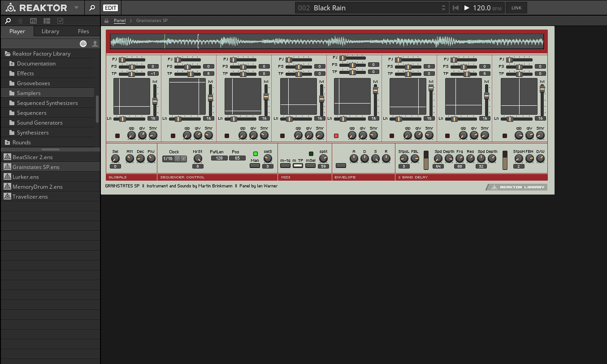Image resolution: width=607 pixels, height=364 pixels.
Task: Click the first state's lvl fader
Action: coord(155,101)
